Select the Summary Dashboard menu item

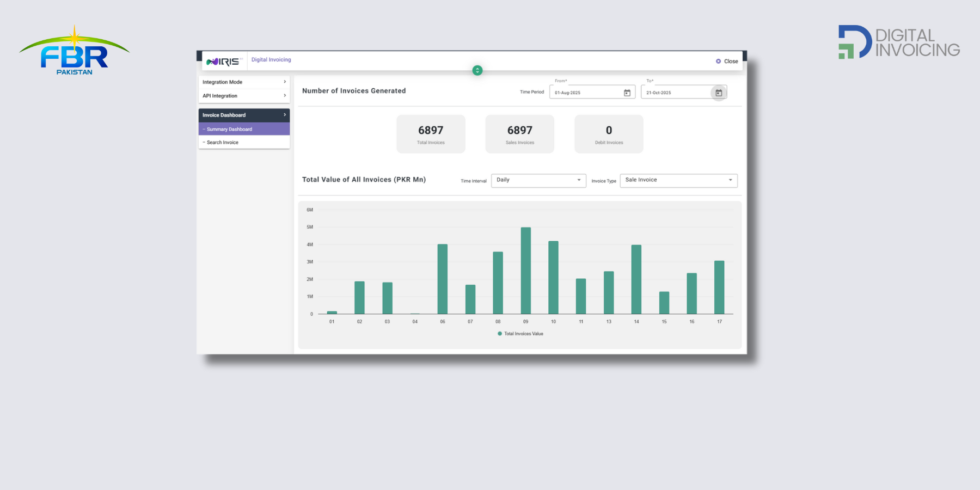pos(244,129)
